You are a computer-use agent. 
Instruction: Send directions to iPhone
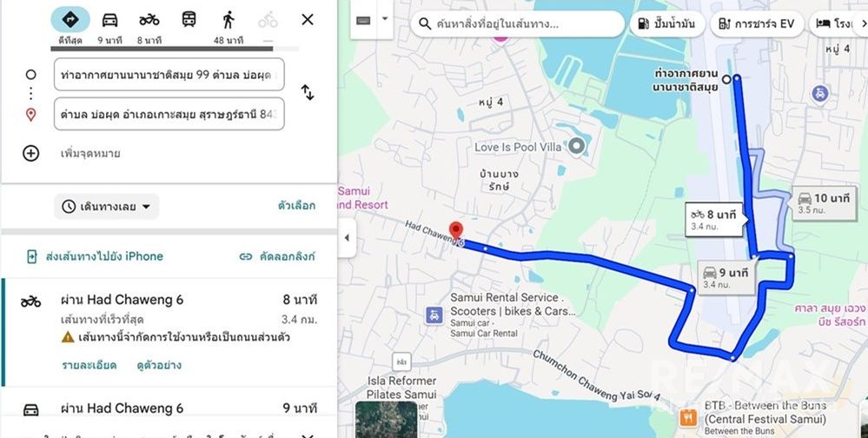[95, 256]
